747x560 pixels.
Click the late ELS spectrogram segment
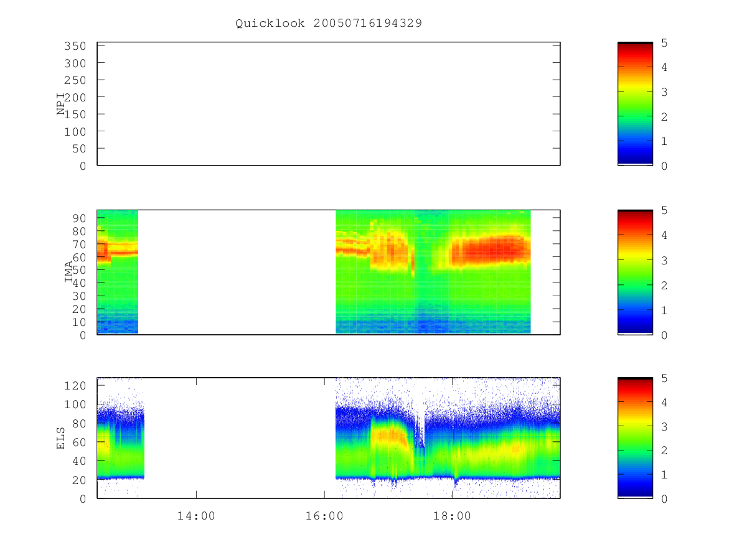(448, 438)
